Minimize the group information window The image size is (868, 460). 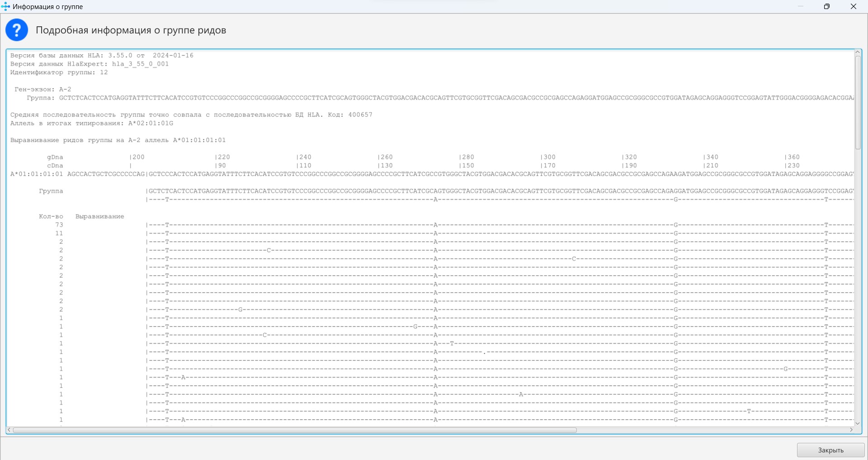pyautogui.click(x=801, y=6)
